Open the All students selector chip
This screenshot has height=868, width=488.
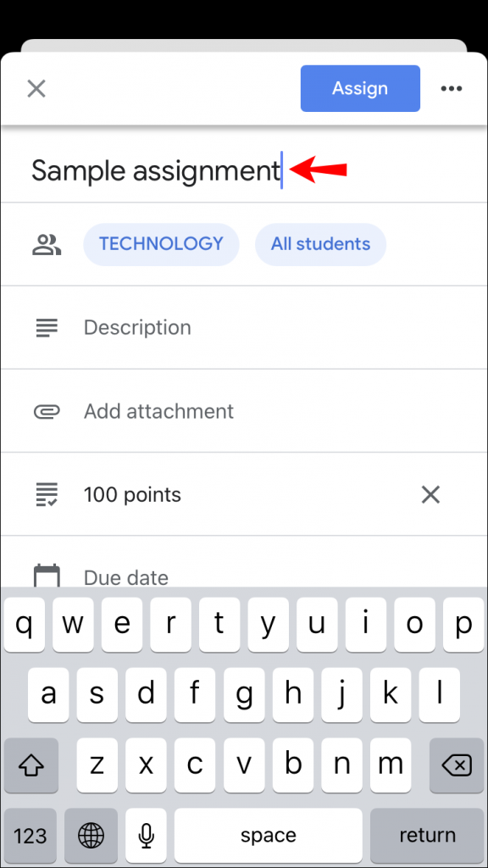(320, 244)
